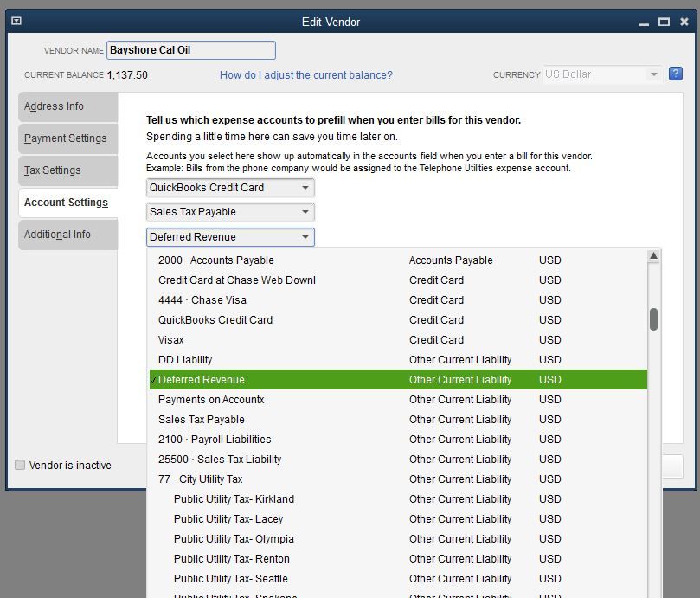Switch to the Additional Info tab
The width and height of the screenshot is (700, 598).
[67, 234]
